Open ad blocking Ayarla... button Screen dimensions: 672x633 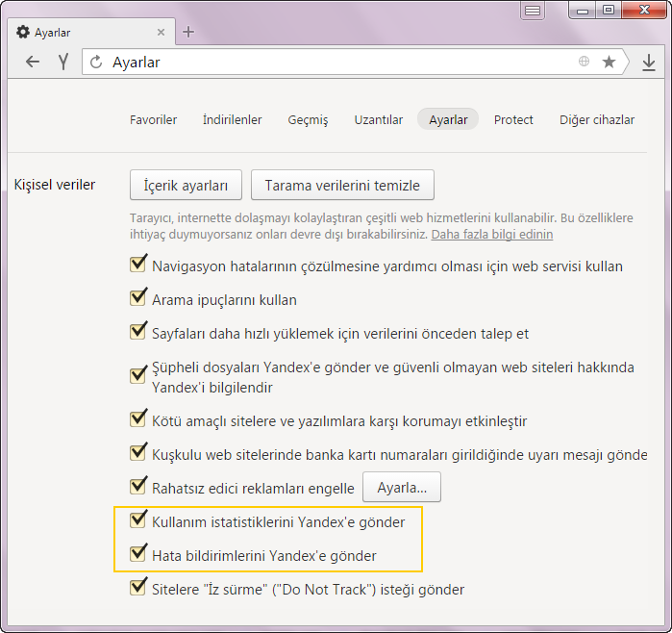(x=402, y=487)
